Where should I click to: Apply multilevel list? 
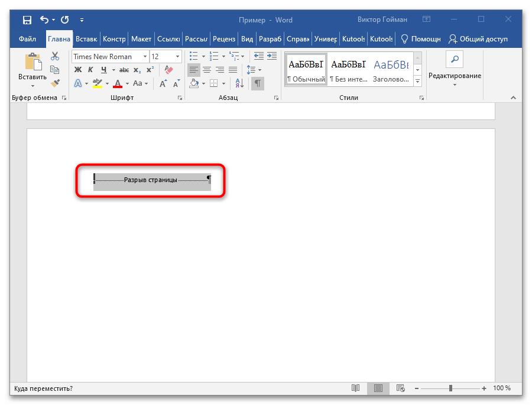point(233,56)
